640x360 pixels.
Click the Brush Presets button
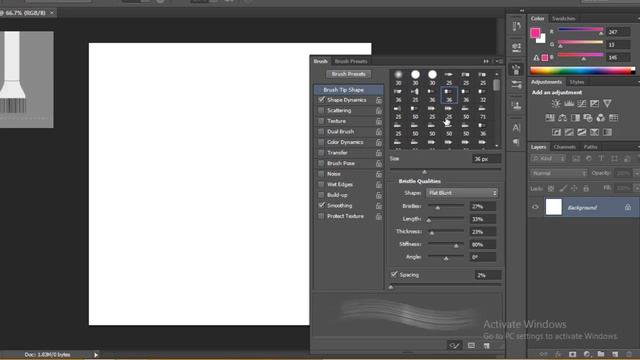tap(349, 74)
